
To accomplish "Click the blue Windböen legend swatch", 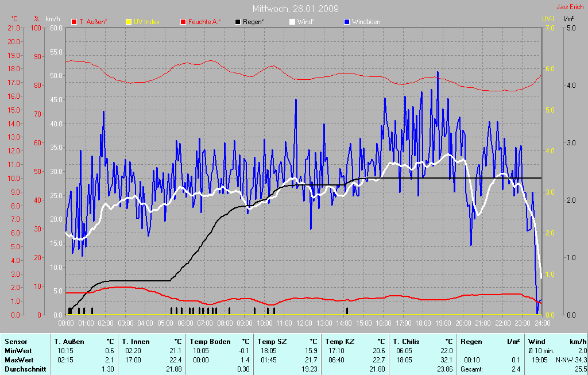I will click(346, 22).
